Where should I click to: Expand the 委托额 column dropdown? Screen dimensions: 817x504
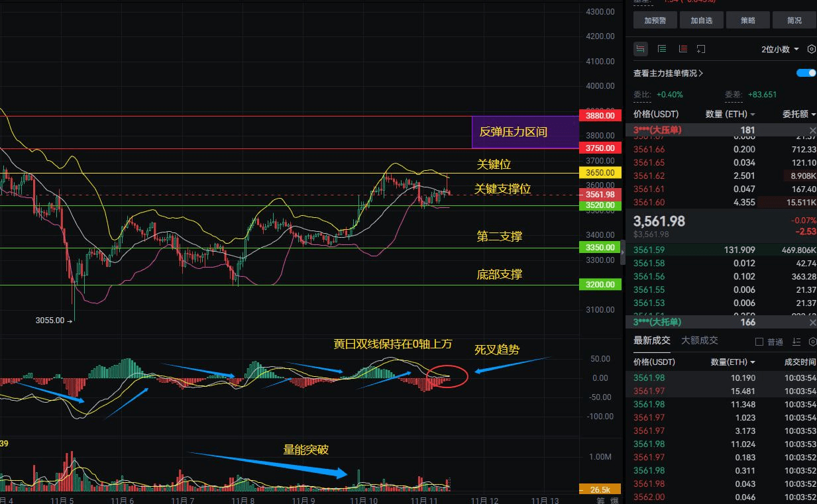pos(799,114)
